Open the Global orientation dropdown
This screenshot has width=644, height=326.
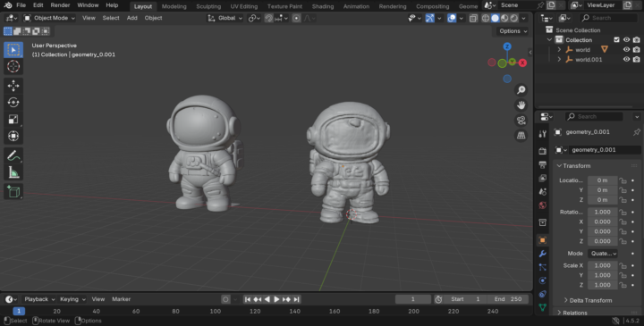coord(225,18)
